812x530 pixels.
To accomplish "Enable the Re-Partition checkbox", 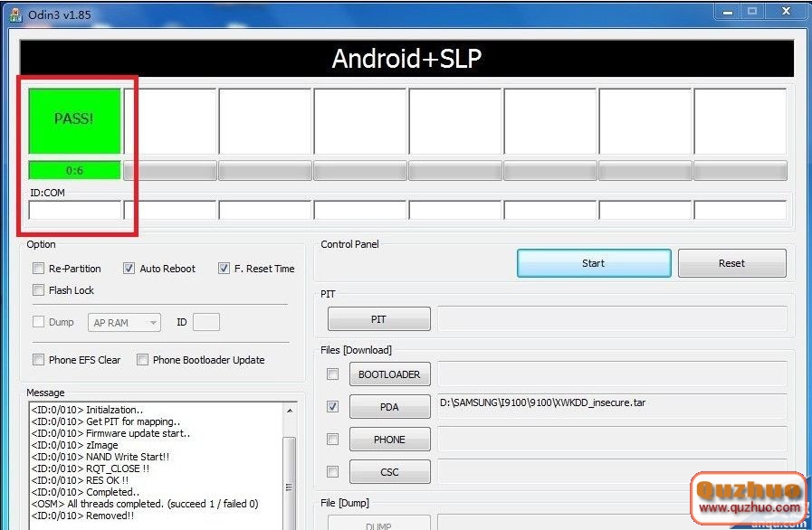I will pyautogui.click(x=38, y=268).
